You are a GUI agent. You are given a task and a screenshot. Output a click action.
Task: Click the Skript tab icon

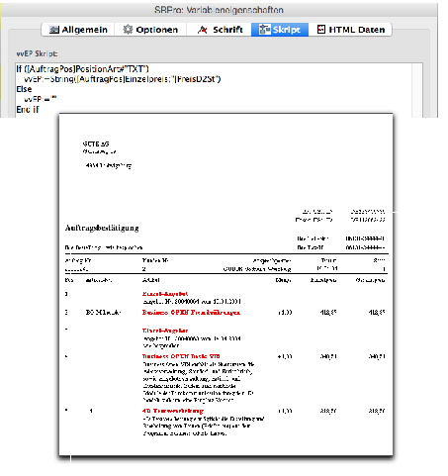(x=264, y=30)
